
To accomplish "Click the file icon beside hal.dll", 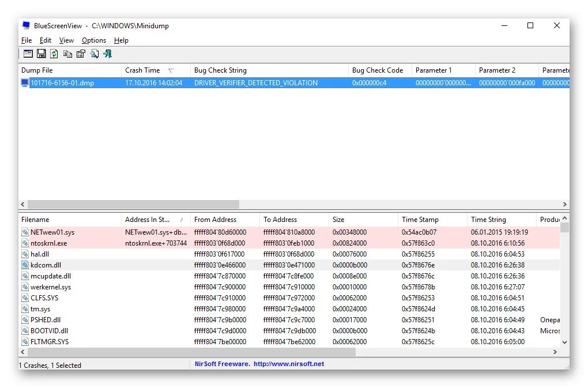I will 25,254.
